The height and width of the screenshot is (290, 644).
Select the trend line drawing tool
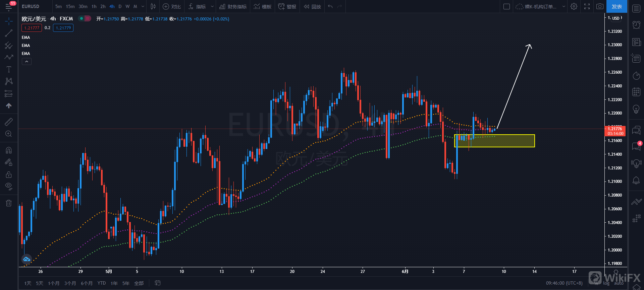tap(9, 33)
